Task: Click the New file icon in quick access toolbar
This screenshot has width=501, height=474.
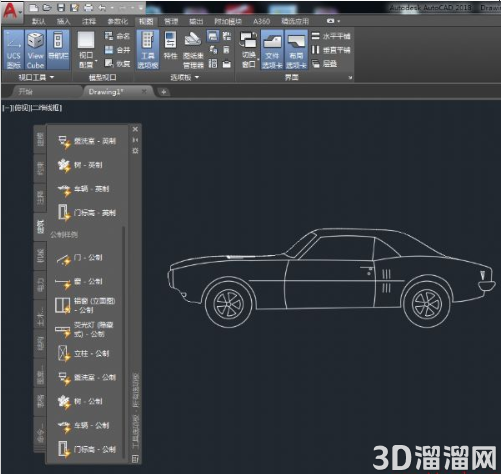Action: (x=33, y=7)
